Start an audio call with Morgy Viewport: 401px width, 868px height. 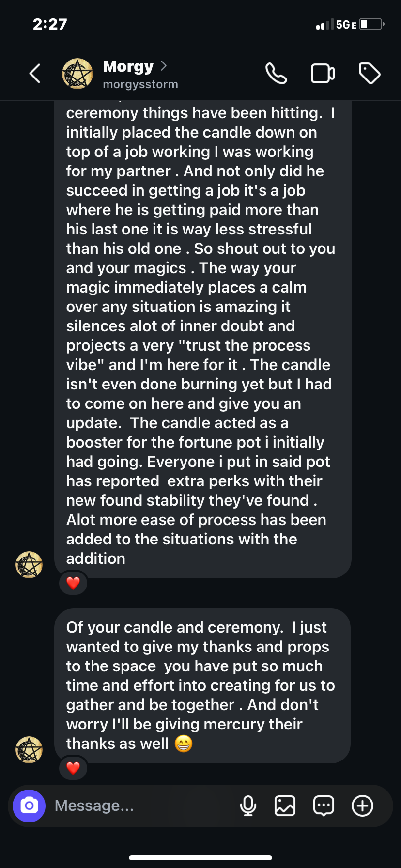tap(276, 74)
